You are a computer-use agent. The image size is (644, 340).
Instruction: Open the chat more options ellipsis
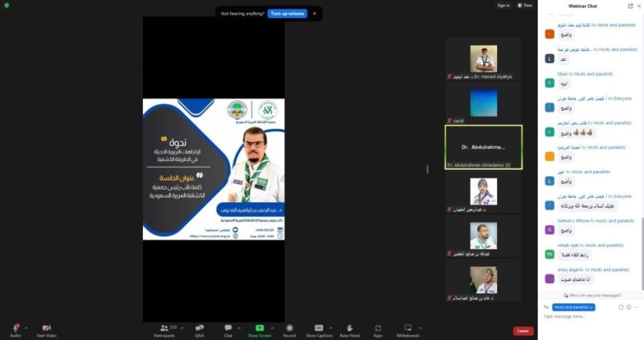click(637, 307)
